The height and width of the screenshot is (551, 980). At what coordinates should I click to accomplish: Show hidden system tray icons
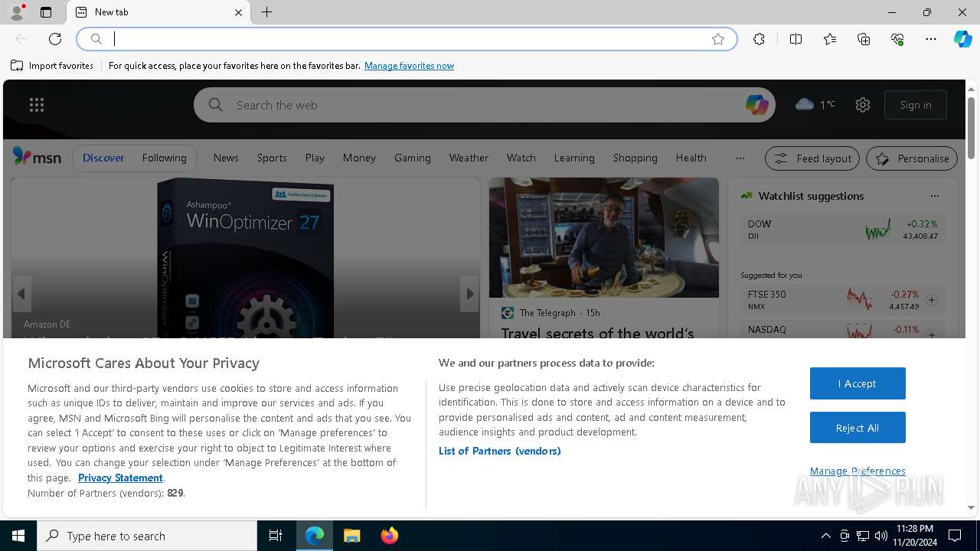[x=825, y=536]
